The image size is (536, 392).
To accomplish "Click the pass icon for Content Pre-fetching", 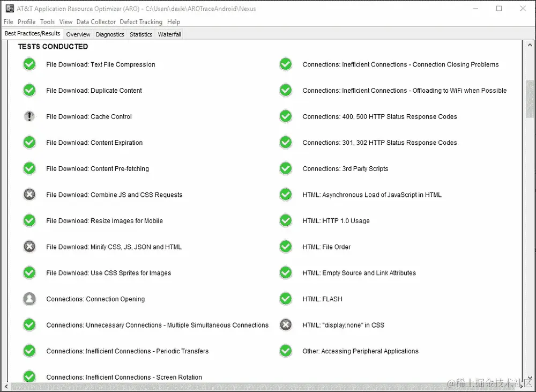I will click(29, 168).
